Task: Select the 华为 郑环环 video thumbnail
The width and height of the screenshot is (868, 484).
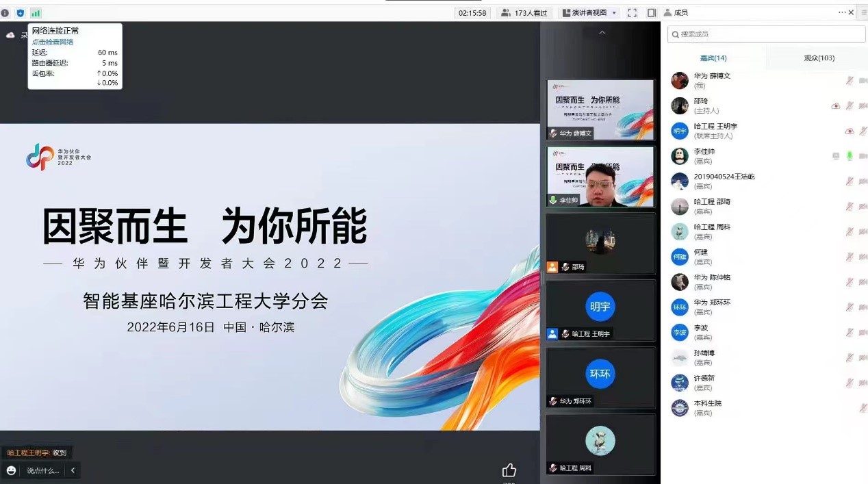Action: tap(600, 377)
